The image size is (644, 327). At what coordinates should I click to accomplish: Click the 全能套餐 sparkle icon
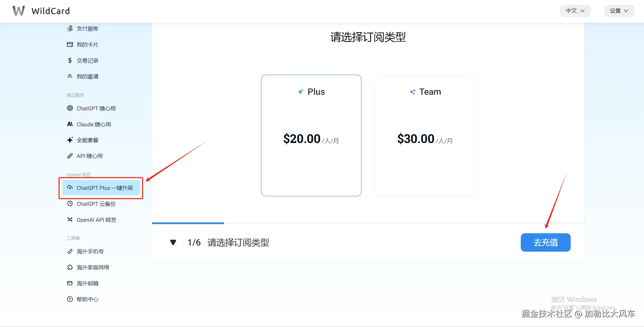pyautogui.click(x=70, y=140)
